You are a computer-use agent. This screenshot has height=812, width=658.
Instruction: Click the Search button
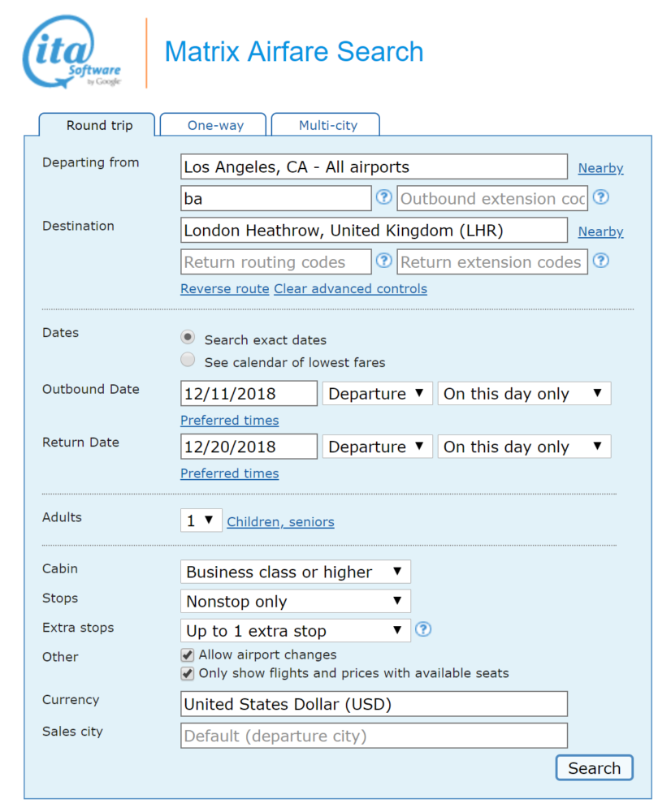point(594,767)
